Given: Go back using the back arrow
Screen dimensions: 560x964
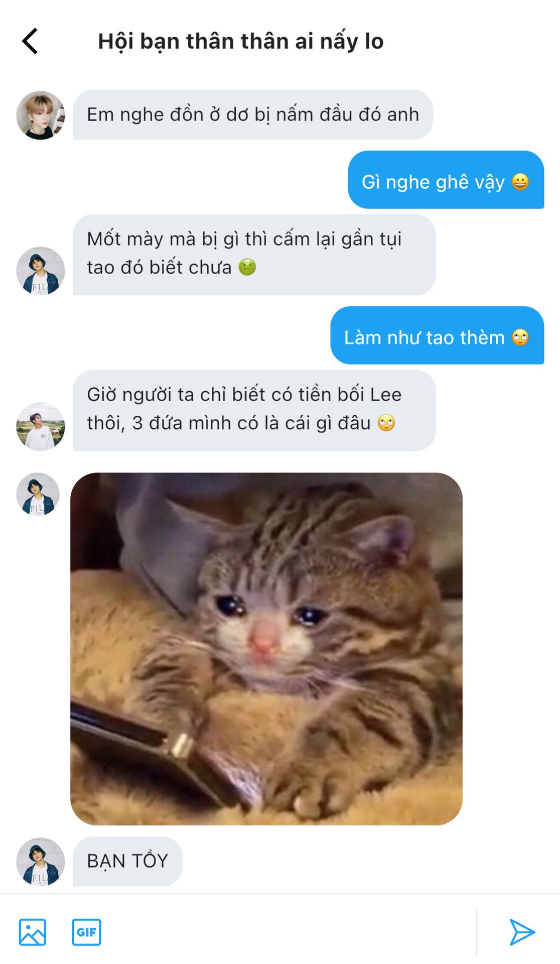Looking at the screenshot, I should coord(30,41).
